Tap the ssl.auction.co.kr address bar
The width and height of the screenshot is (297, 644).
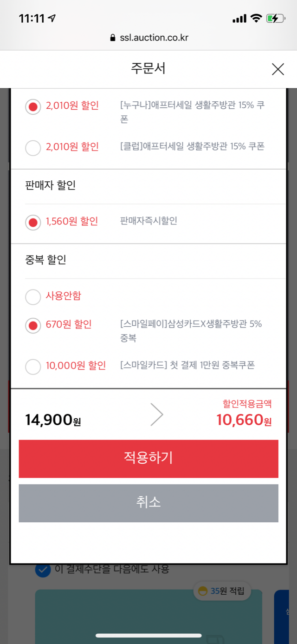pyautogui.click(x=148, y=38)
